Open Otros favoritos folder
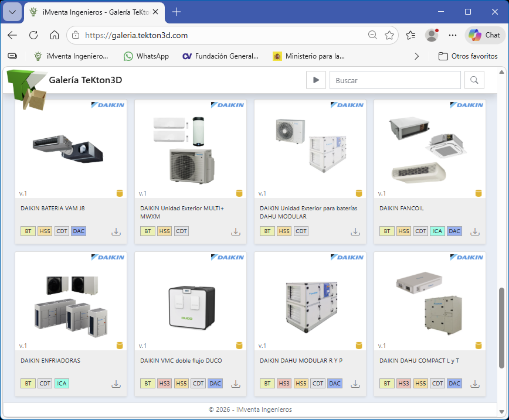 point(468,56)
